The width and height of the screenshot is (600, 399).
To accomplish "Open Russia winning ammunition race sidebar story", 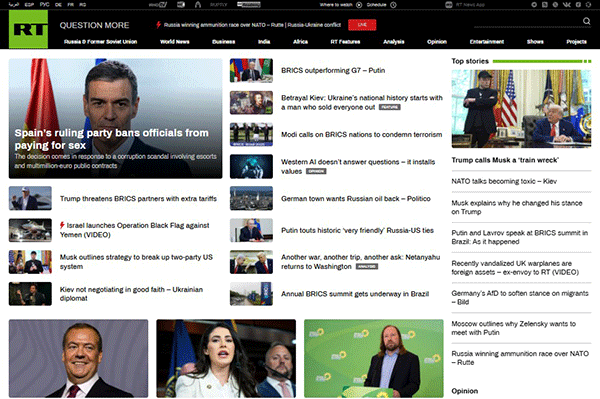I will tap(520, 358).
